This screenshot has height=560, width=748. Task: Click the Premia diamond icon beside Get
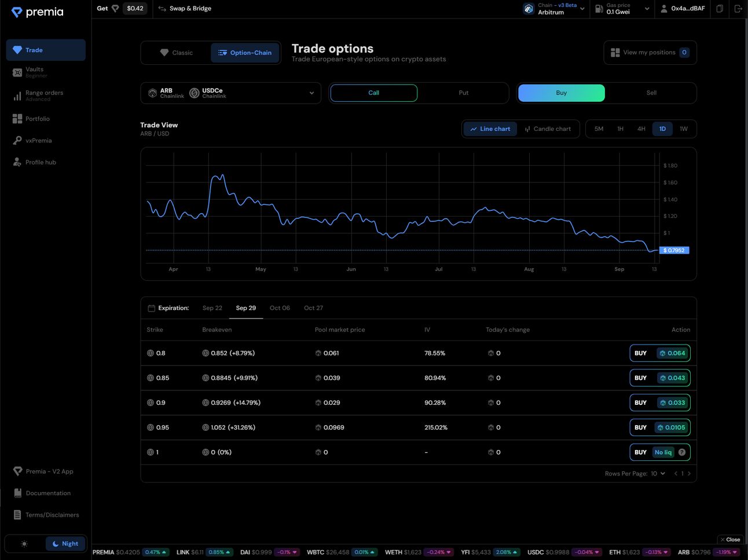point(115,9)
